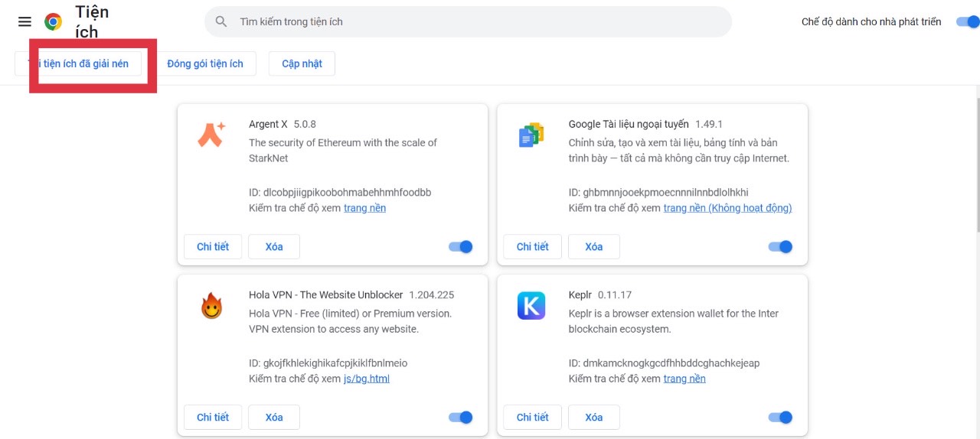Toggle Chế độ dành cho nhà phát triển
The image size is (980, 439).
(968, 21)
